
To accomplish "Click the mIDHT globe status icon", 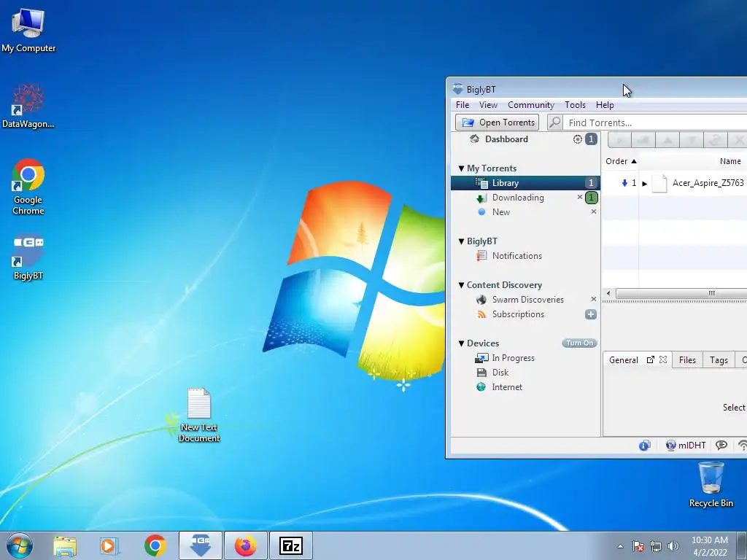I will click(671, 446).
